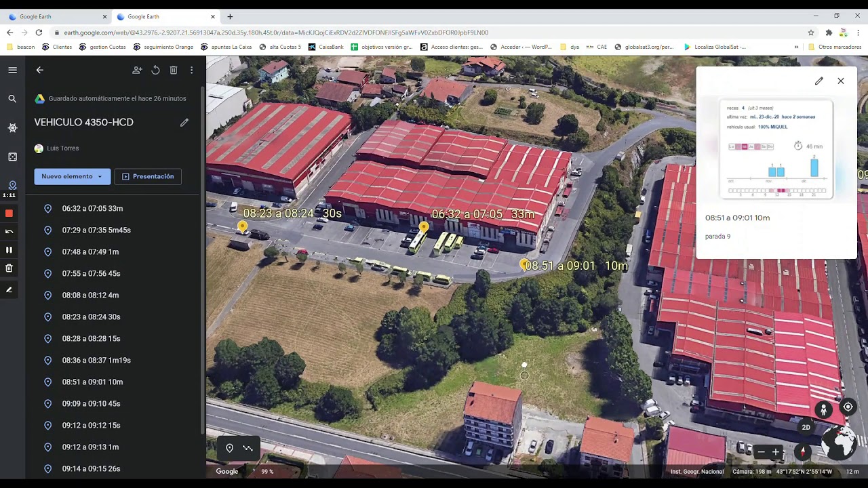Open a new browser tab
Screen dimensions: 868x488
pos(230,16)
